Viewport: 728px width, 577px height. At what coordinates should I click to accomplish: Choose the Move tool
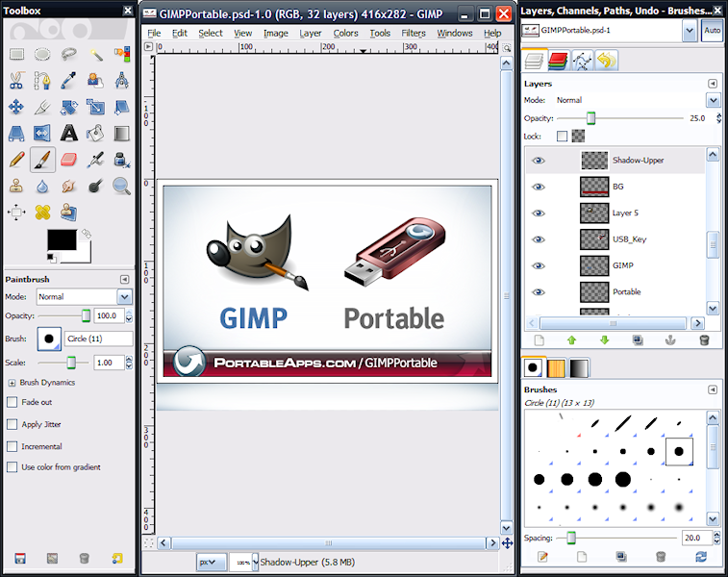(16, 108)
